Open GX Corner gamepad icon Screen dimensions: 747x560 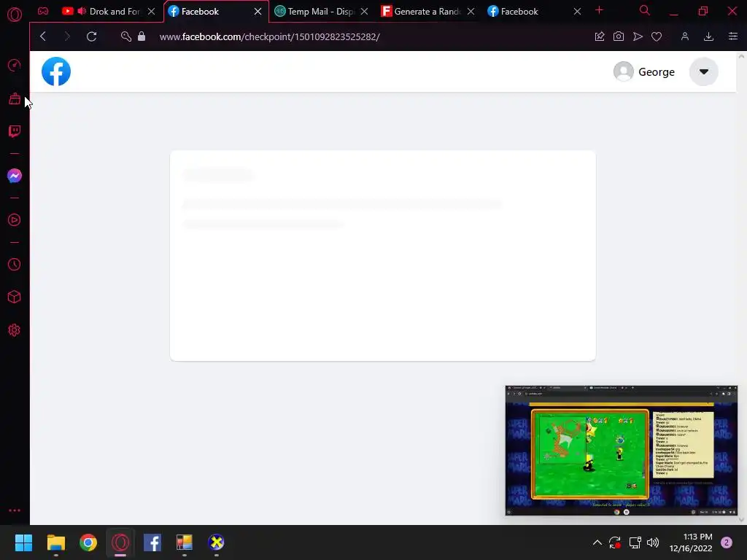[x=43, y=11]
